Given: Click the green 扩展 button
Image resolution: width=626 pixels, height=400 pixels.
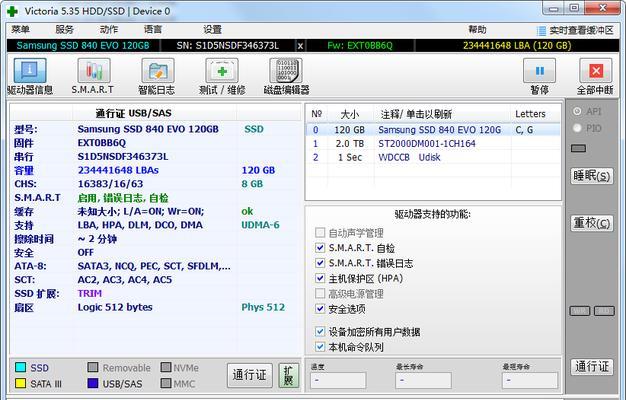Looking at the screenshot, I should (x=288, y=375).
